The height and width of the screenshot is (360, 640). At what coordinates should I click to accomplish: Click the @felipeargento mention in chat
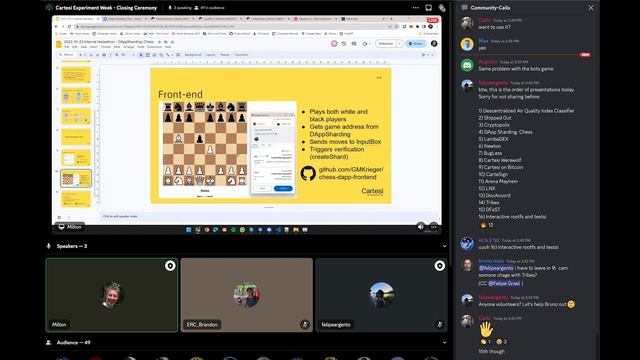click(496, 268)
